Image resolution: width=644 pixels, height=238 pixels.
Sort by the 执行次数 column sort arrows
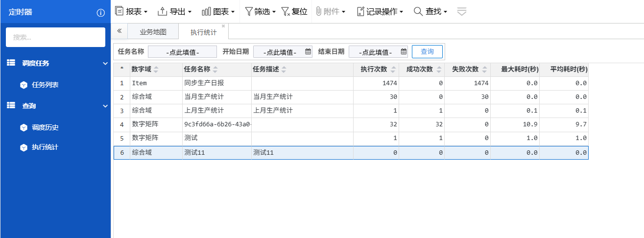tap(393, 70)
